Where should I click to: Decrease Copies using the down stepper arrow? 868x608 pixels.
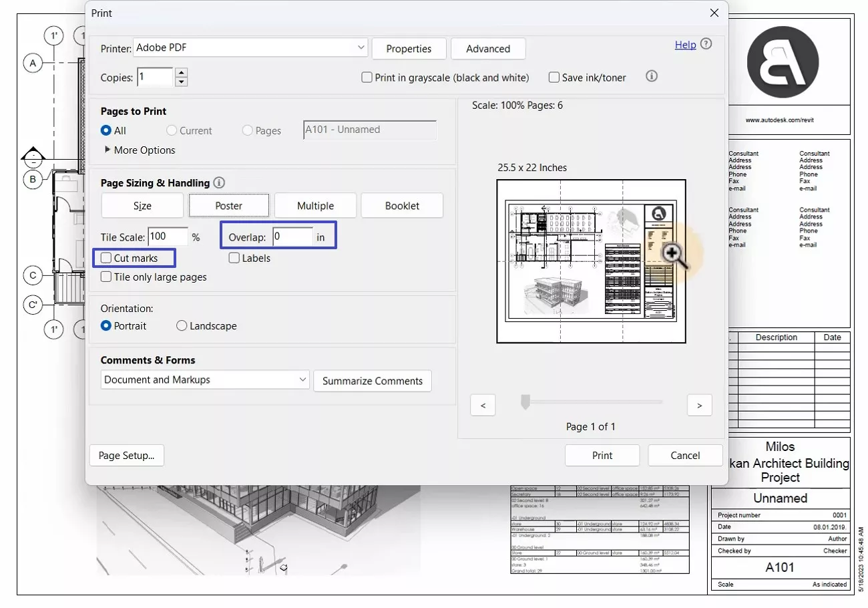(x=180, y=82)
